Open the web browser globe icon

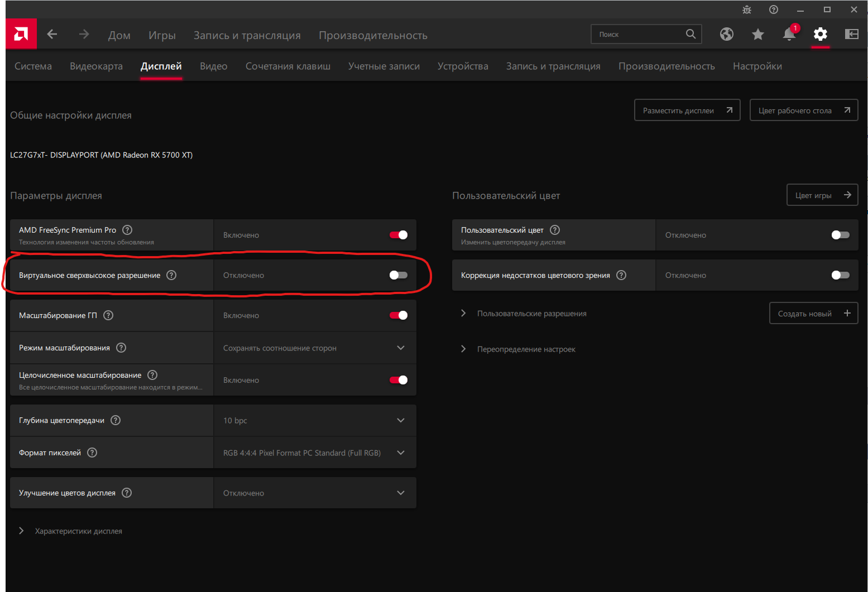tap(727, 35)
